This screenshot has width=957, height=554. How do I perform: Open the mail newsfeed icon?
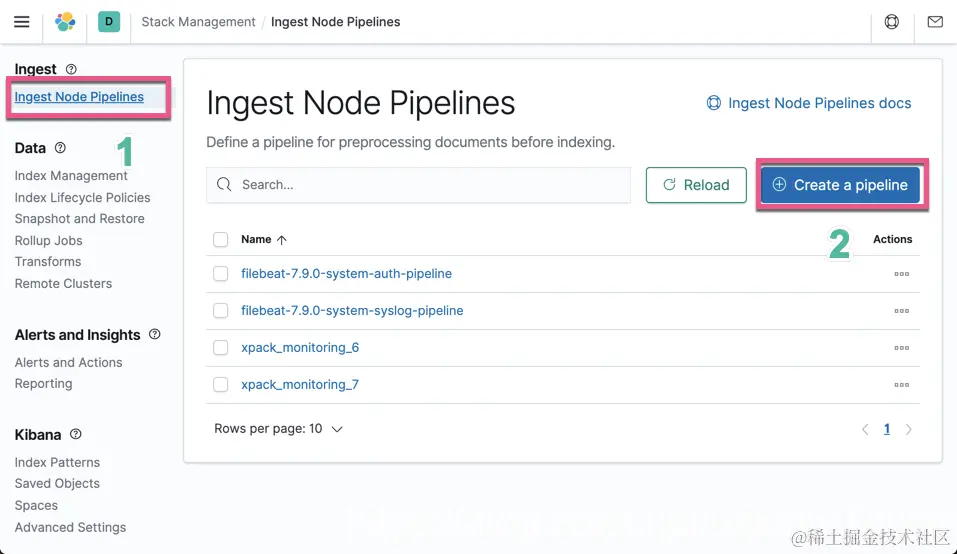tap(935, 21)
